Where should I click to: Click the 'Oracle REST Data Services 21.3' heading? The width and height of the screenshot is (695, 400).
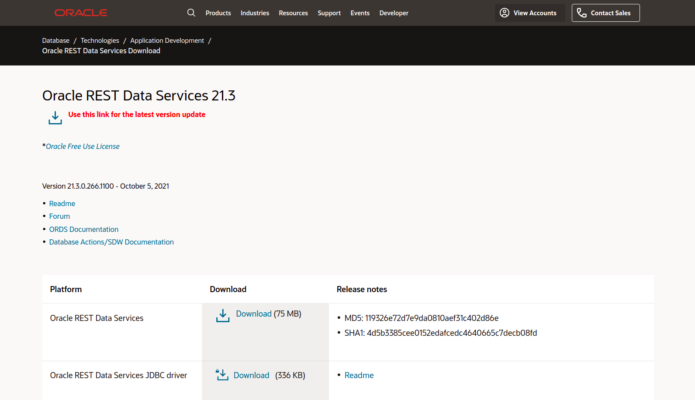click(x=139, y=95)
